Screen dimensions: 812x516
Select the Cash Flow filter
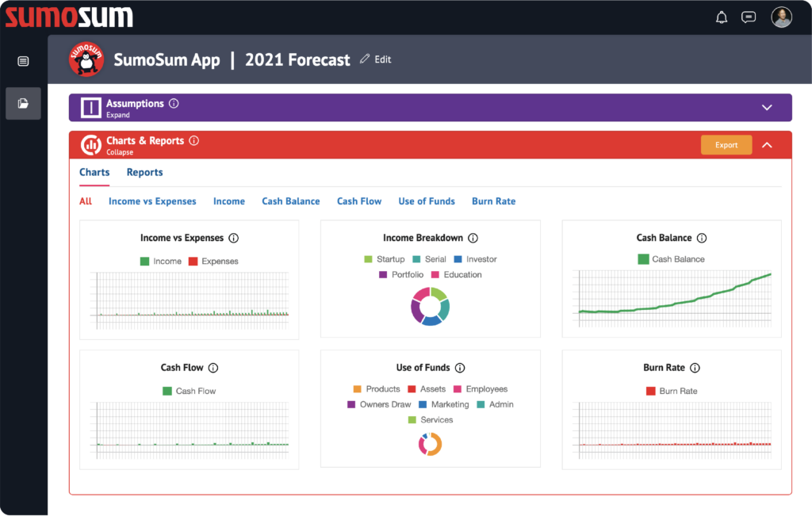359,201
